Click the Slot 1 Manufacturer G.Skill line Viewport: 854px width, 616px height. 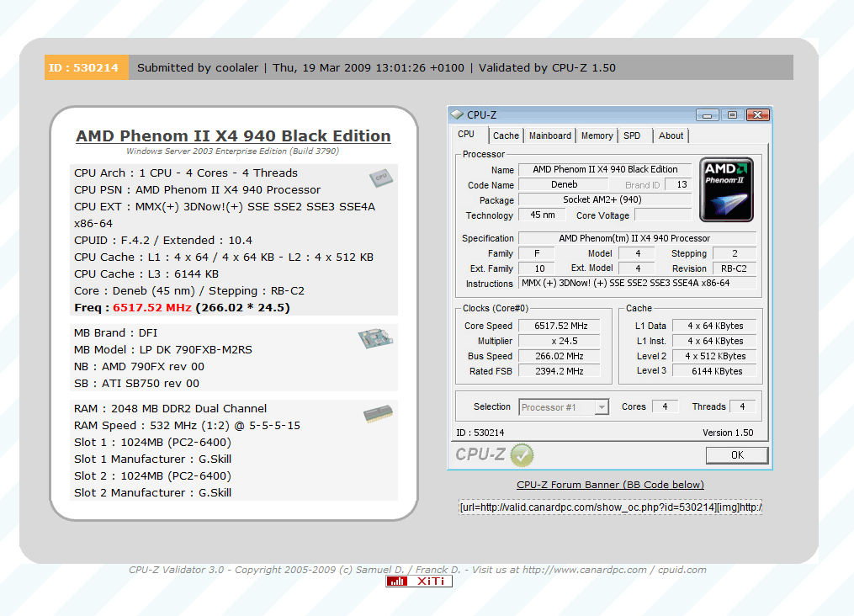(x=152, y=459)
